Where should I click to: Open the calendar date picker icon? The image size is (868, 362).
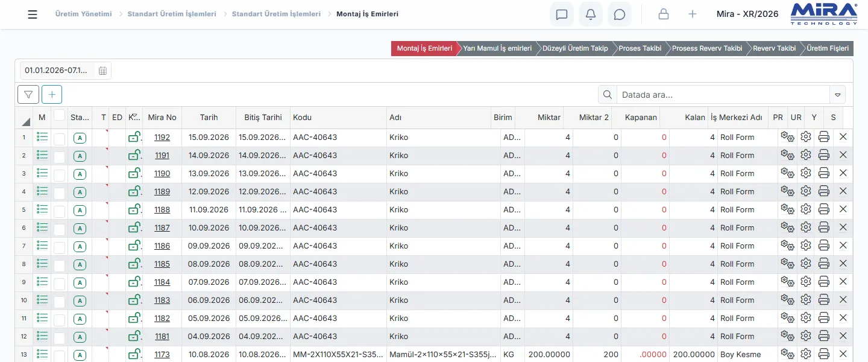(x=102, y=71)
